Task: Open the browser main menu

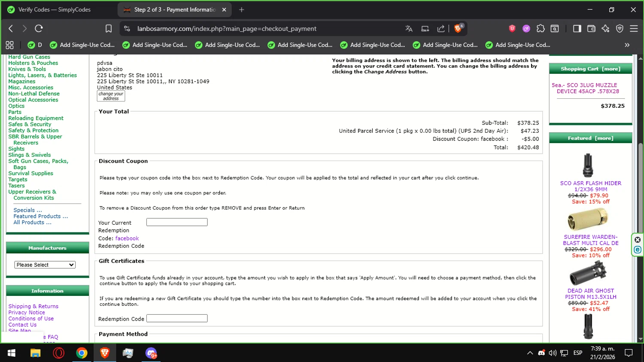Action: (634, 28)
